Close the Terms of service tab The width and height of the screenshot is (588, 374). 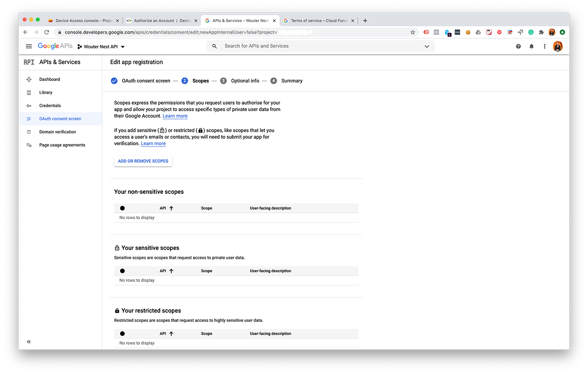[353, 21]
